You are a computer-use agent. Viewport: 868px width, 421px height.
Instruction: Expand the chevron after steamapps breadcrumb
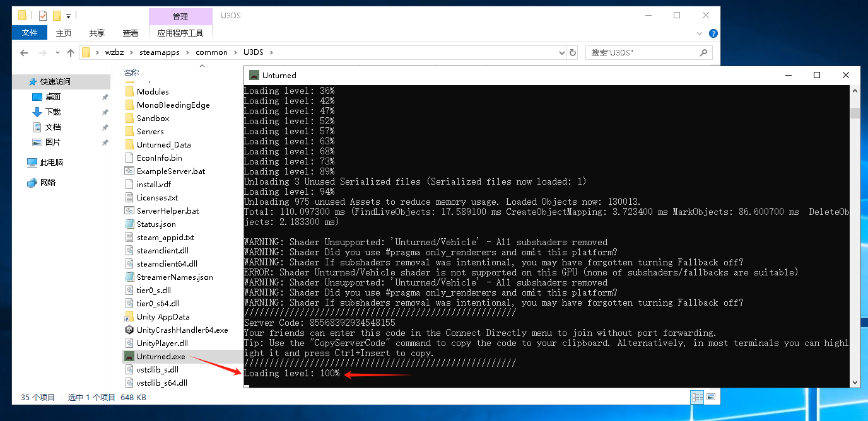187,52
